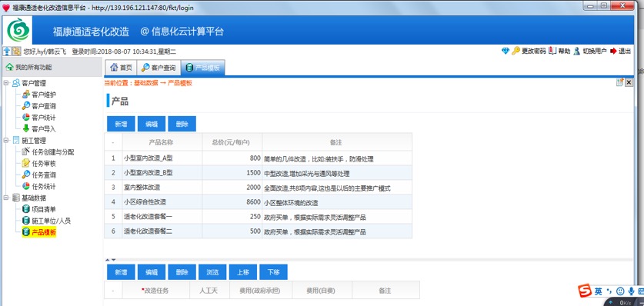Select row 小型室内改造_A型
Viewport: 644px width, 306px height.
pyautogui.click(x=258, y=158)
